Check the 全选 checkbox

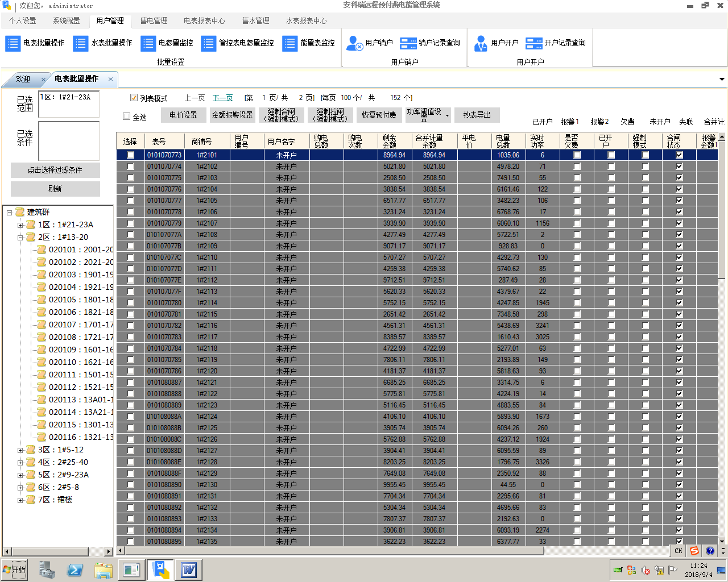point(127,117)
